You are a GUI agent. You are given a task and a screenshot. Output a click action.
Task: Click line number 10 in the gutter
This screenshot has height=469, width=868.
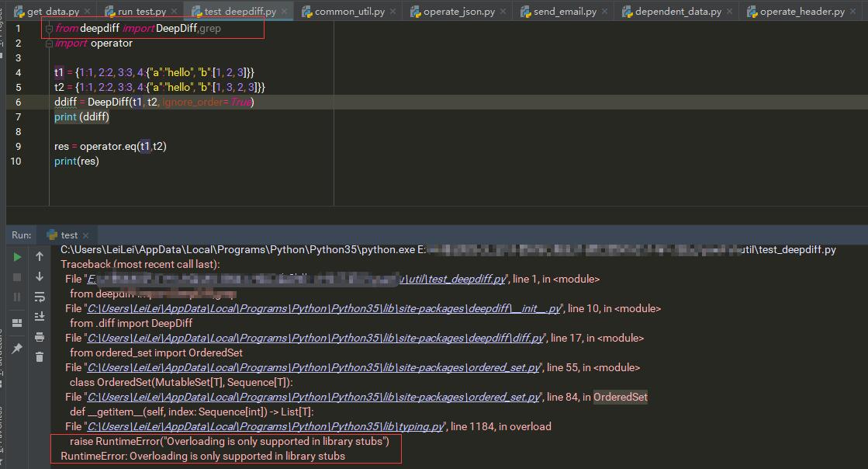pos(16,162)
